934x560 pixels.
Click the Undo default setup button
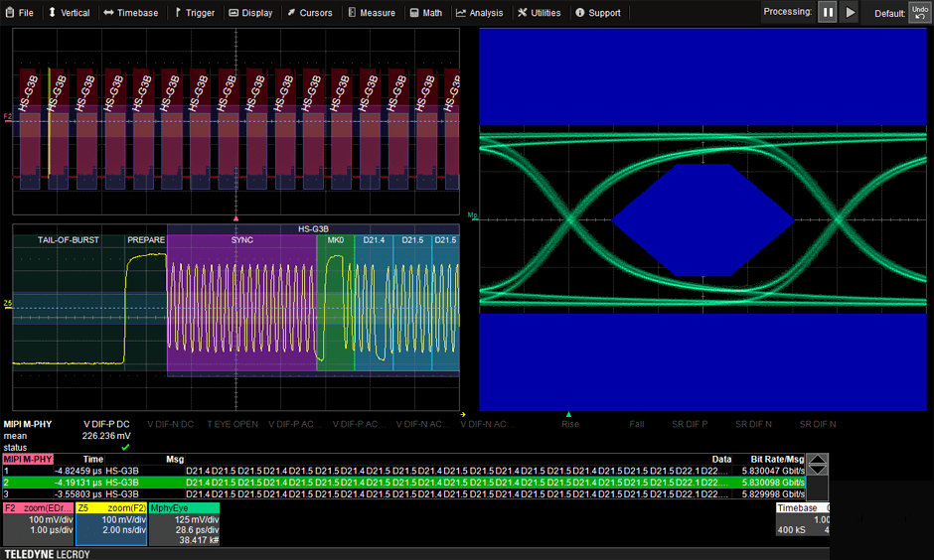919,12
